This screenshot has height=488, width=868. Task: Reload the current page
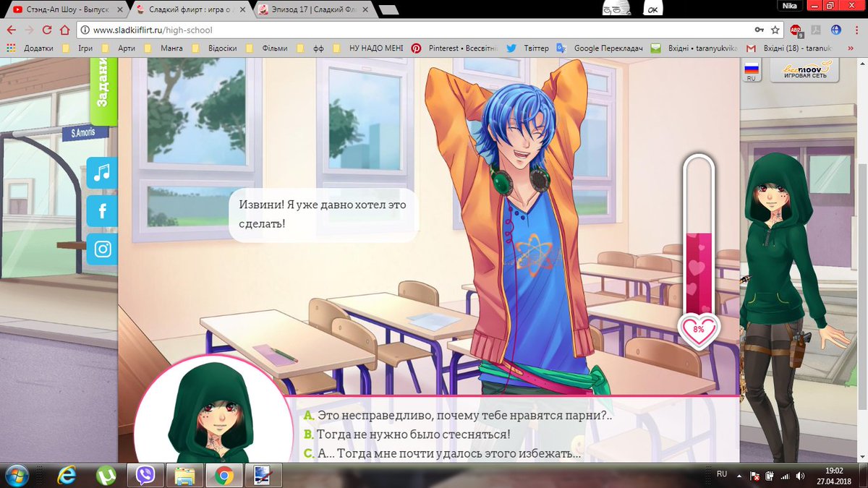point(47,30)
